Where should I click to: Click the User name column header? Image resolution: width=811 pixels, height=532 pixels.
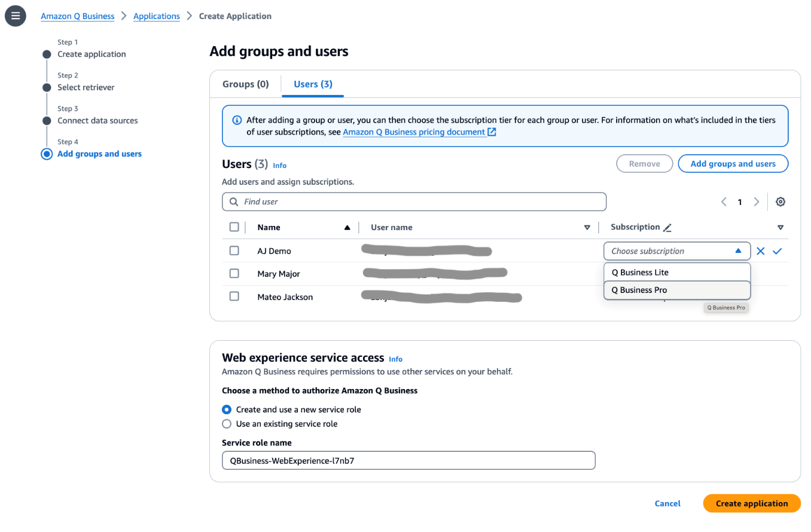(x=392, y=228)
